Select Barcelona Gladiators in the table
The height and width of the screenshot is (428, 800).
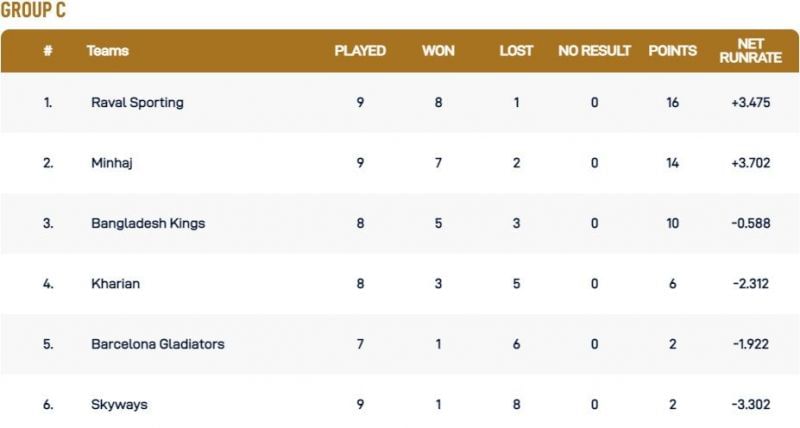pos(157,344)
